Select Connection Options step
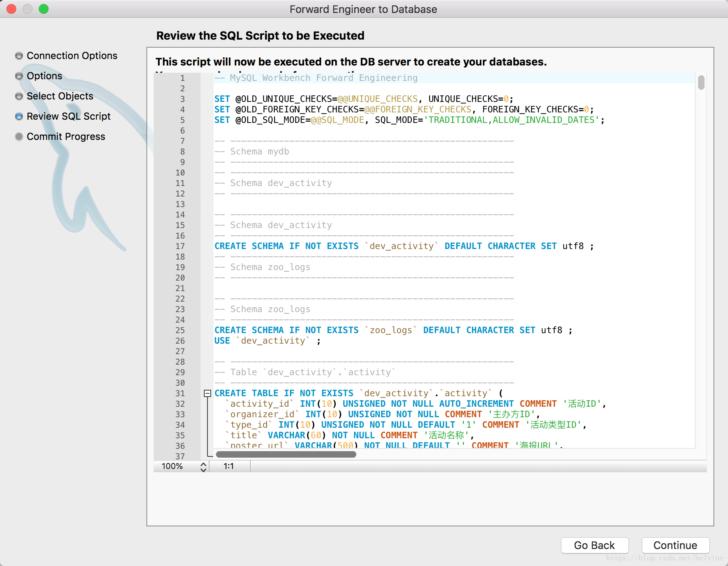This screenshot has height=566, width=728. coord(72,55)
